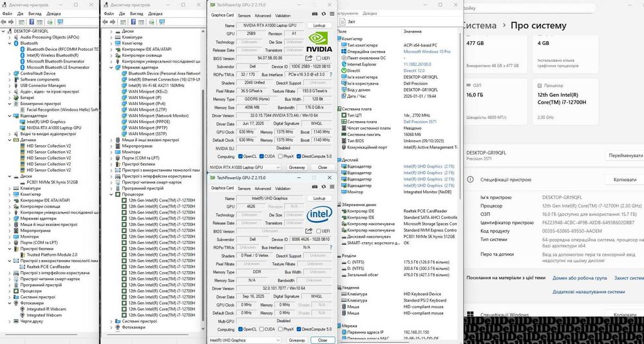Open hamburger menu in Intel GPU-Z window
This screenshot has width=644, height=344.
click(x=332, y=187)
